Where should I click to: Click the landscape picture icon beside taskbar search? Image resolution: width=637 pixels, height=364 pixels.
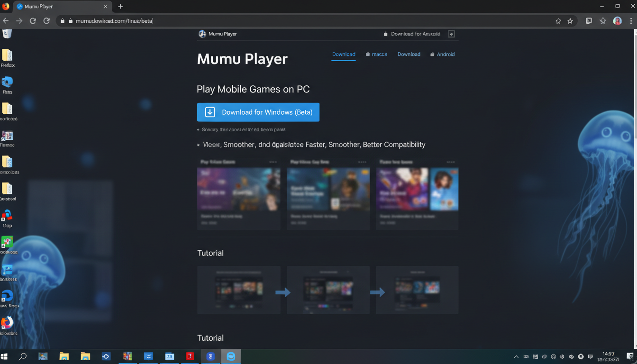coord(43,357)
